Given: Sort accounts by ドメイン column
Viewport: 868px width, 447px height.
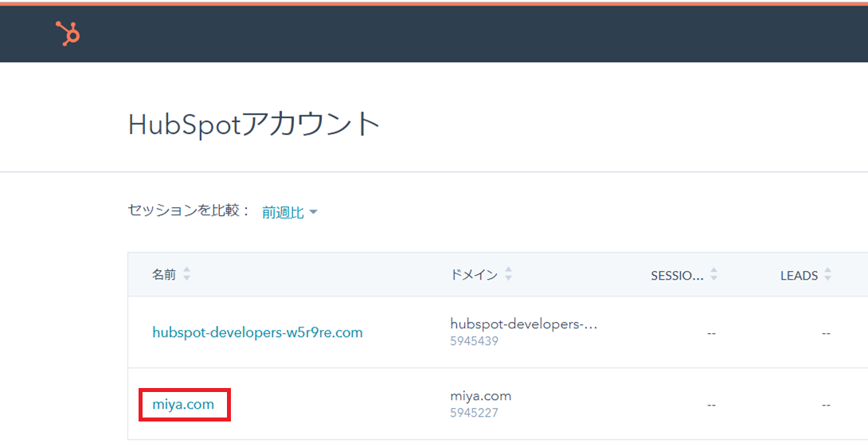Looking at the screenshot, I should point(508,273).
